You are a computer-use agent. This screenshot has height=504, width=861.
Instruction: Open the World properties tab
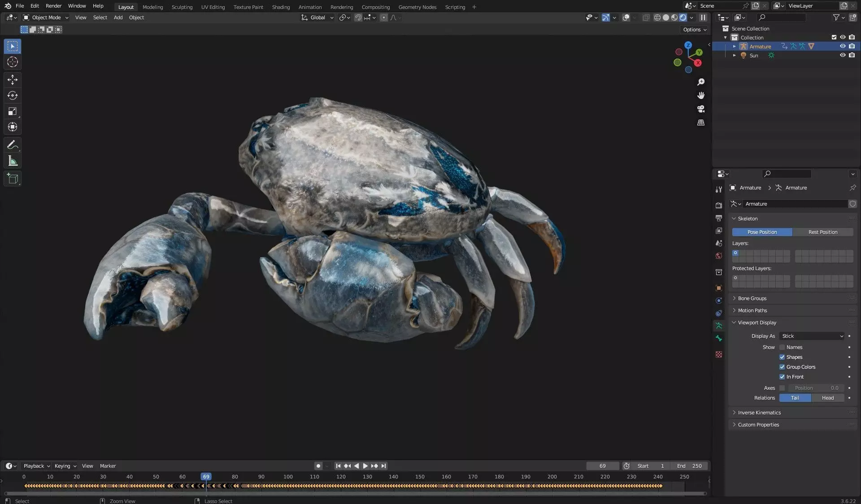(x=719, y=256)
